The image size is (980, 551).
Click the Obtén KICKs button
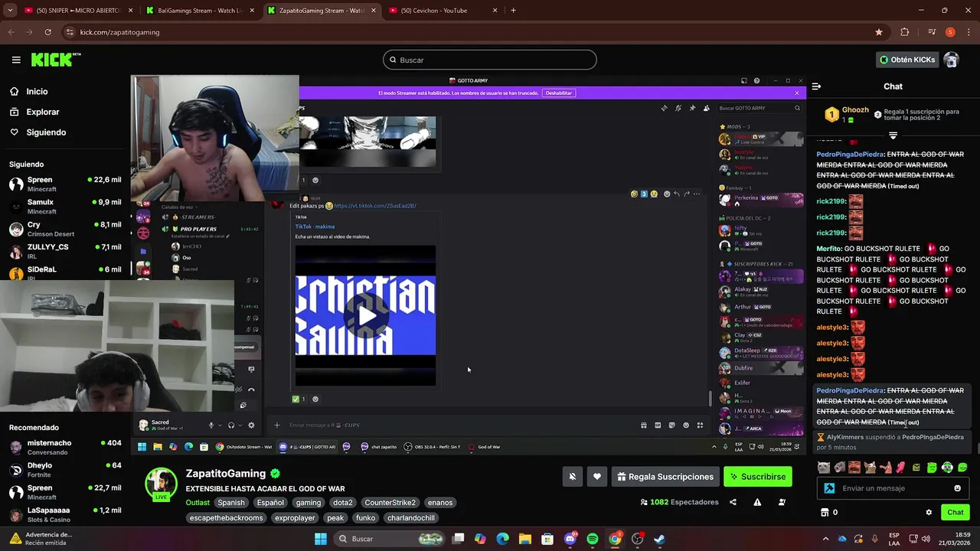(907, 60)
